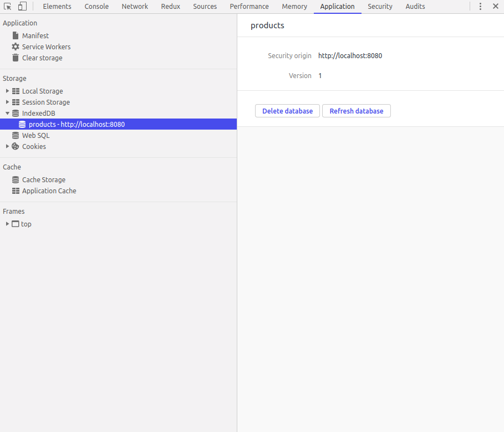
Task: Open the DevTools three-dot menu
Action: [480, 7]
